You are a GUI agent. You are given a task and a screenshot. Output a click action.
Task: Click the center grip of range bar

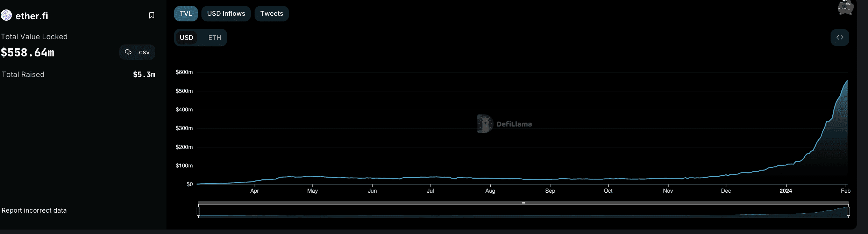(x=524, y=203)
